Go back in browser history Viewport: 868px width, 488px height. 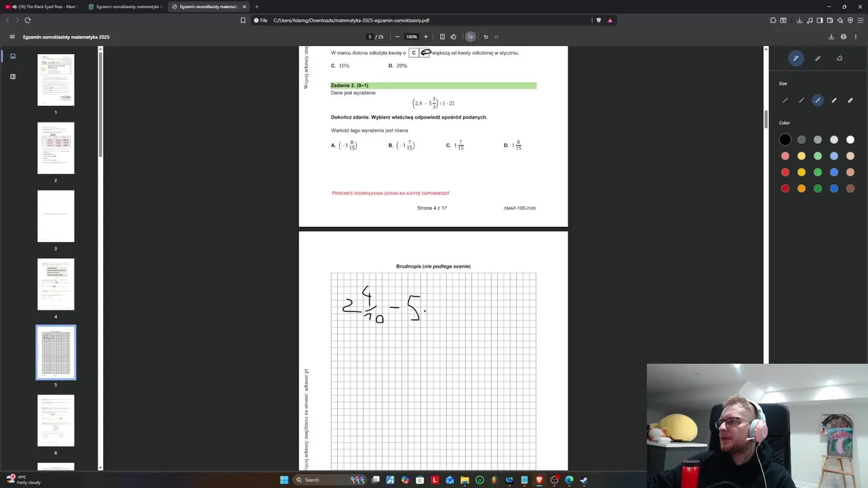pos(7,20)
